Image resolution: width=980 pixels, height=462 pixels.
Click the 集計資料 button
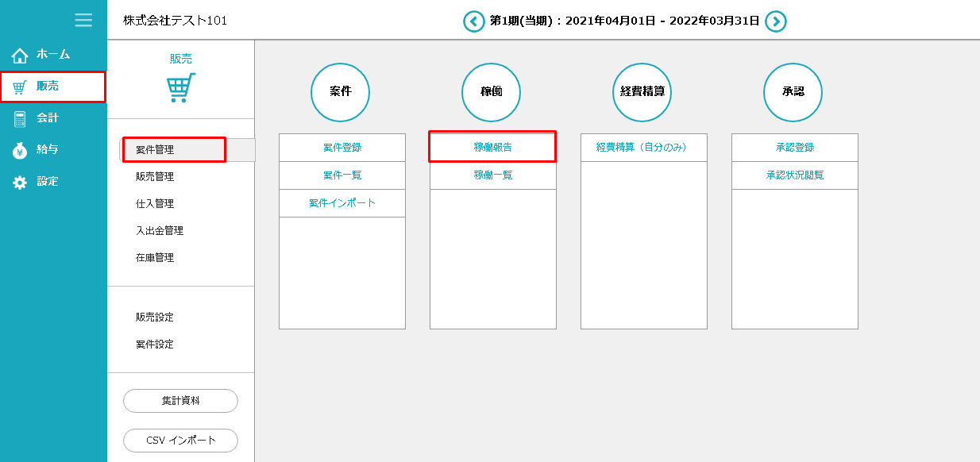coord(180,401)
